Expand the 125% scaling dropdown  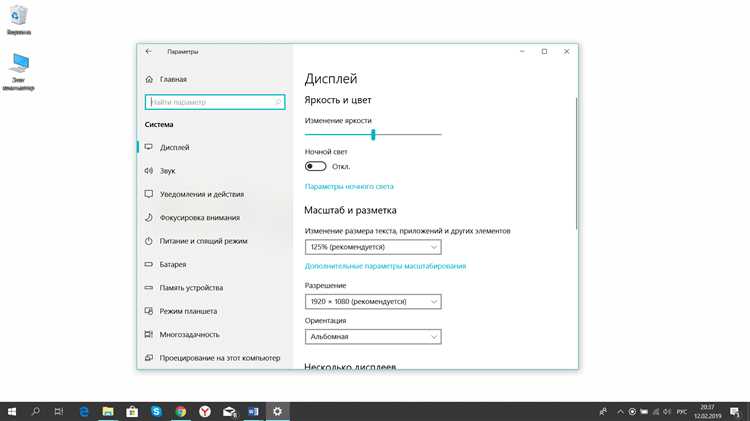(x=373, y=247)
